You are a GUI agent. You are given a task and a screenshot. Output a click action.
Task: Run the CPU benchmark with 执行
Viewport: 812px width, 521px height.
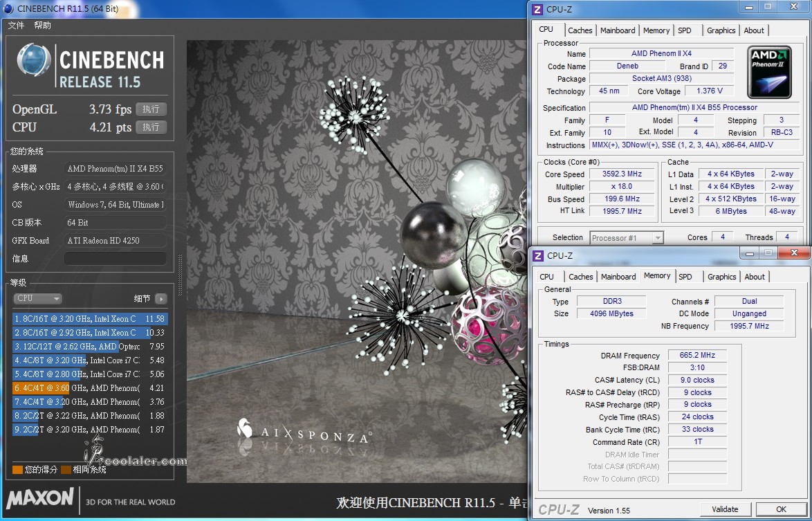pyautogui.click(x=151, y=127)
